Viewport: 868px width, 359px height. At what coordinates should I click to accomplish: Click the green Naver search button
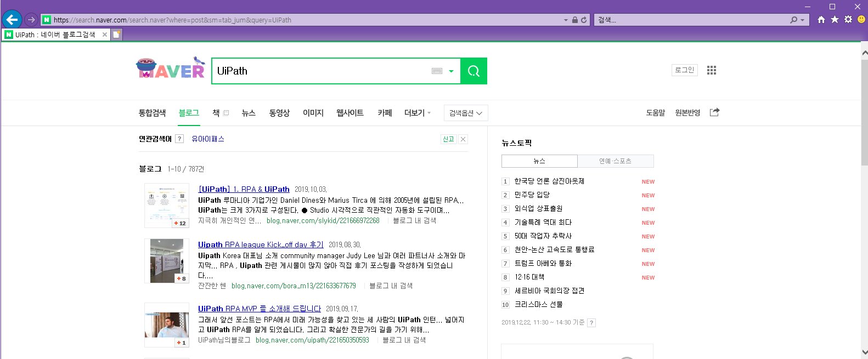coord(474,71)
